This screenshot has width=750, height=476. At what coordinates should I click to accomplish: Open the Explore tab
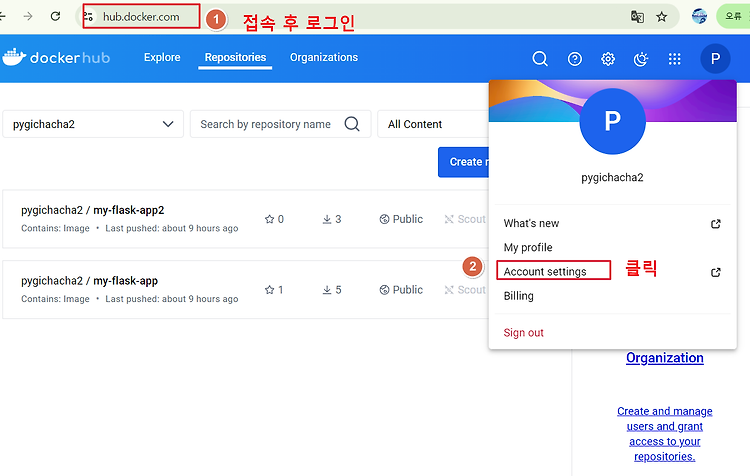(162, 57)
